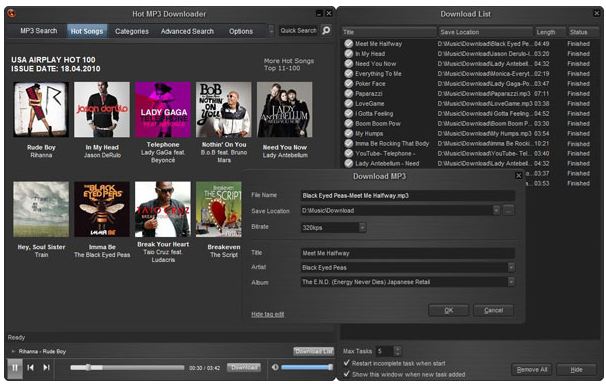The width and height of the screenshot is (606, 384).
Task: Sort Download List by Length column header
Action: coord(550,32)
